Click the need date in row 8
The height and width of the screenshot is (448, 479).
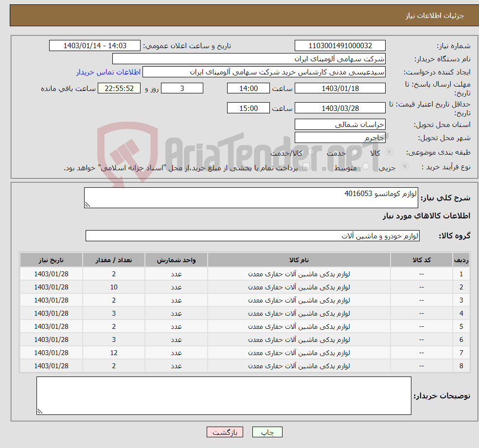(52, 366)
